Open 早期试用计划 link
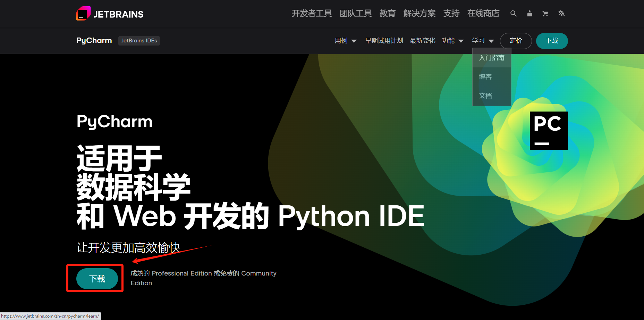The width and height of the screenshot is (644, 320). pyautogui.click(x=384, y=41)
